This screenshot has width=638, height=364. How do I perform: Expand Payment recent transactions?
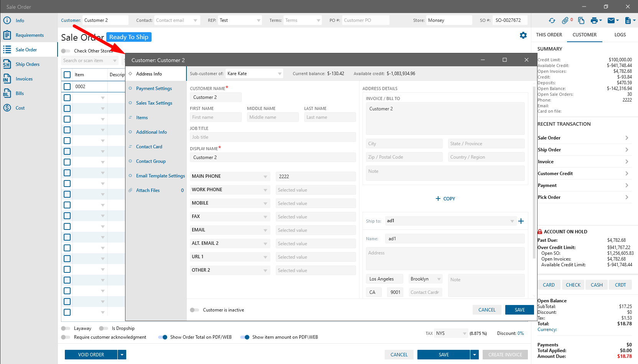[x=627, y=185]
